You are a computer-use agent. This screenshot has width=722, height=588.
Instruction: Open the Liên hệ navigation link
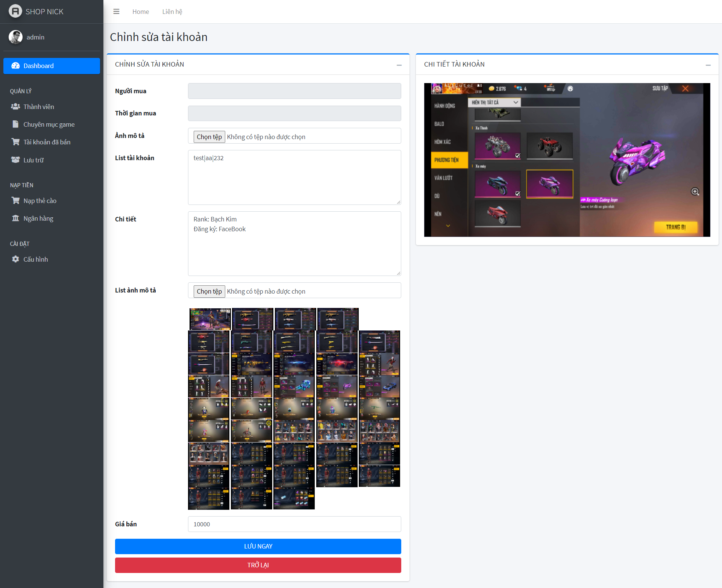pos(172,12)
